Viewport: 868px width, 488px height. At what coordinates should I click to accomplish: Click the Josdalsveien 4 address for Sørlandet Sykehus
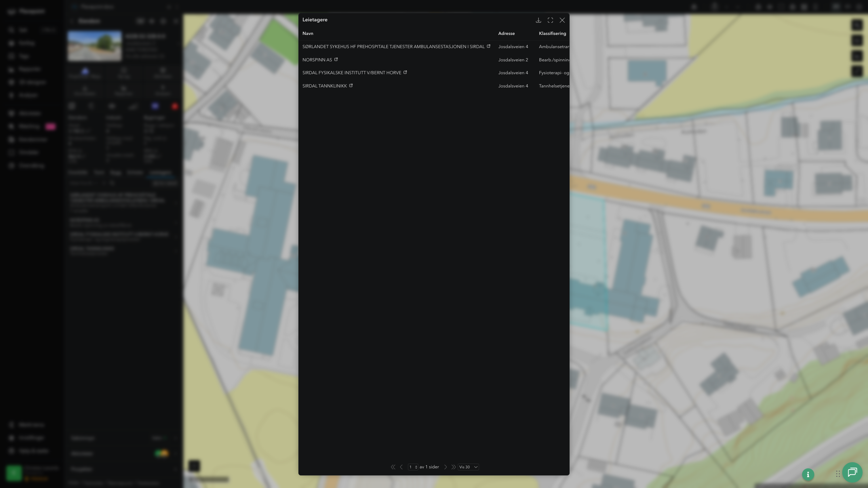(513, 47)
